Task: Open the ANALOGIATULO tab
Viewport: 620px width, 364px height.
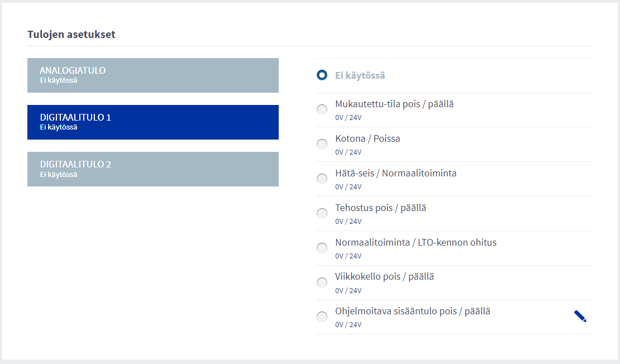Action: (x=152, y=75)
